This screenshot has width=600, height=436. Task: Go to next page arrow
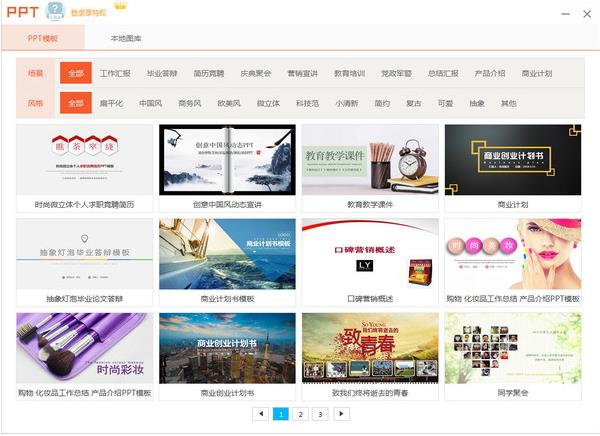[341, 414]
